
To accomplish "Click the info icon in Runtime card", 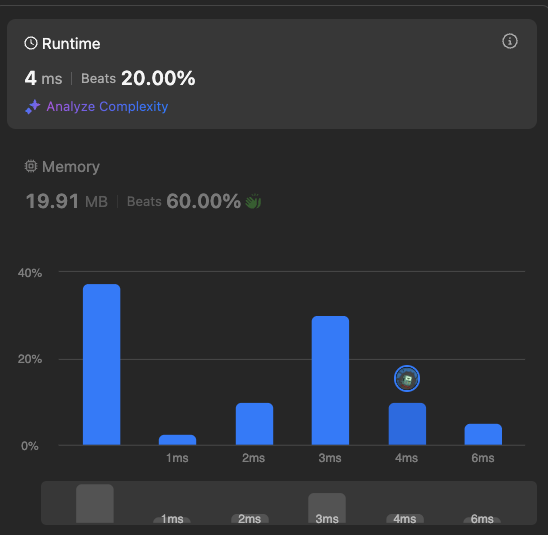I will tap(510, 41).
